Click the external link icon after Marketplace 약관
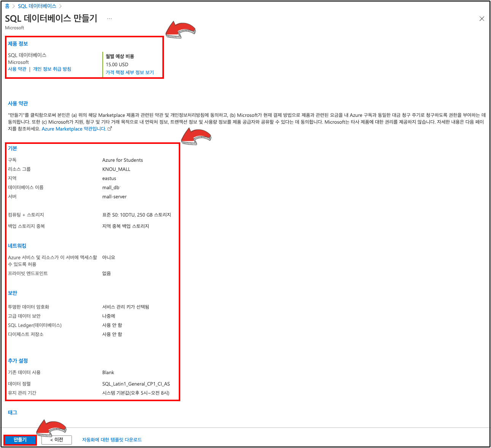Viewport: 491px width, 448px height. pyautogui.click(x=110, y=129)
